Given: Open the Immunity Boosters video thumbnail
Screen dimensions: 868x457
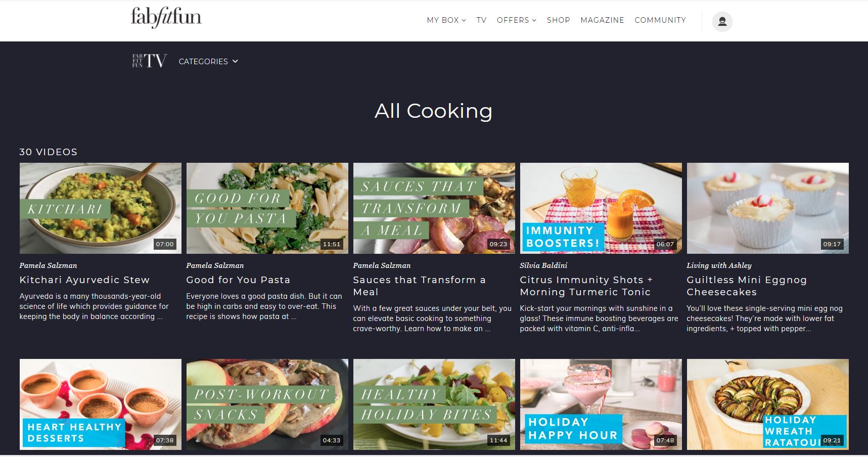Looking at the screenshot, I should tap(601, 208).
